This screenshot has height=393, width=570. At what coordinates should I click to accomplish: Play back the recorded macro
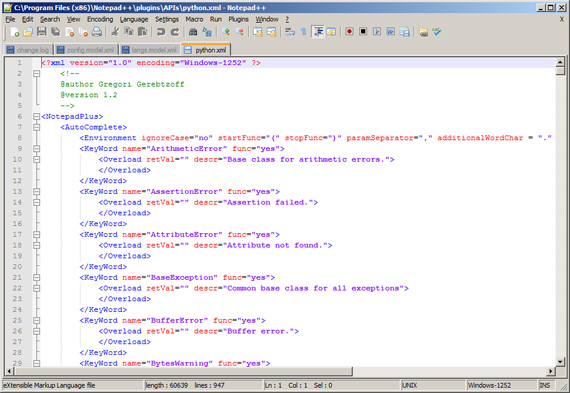(377, 32)
